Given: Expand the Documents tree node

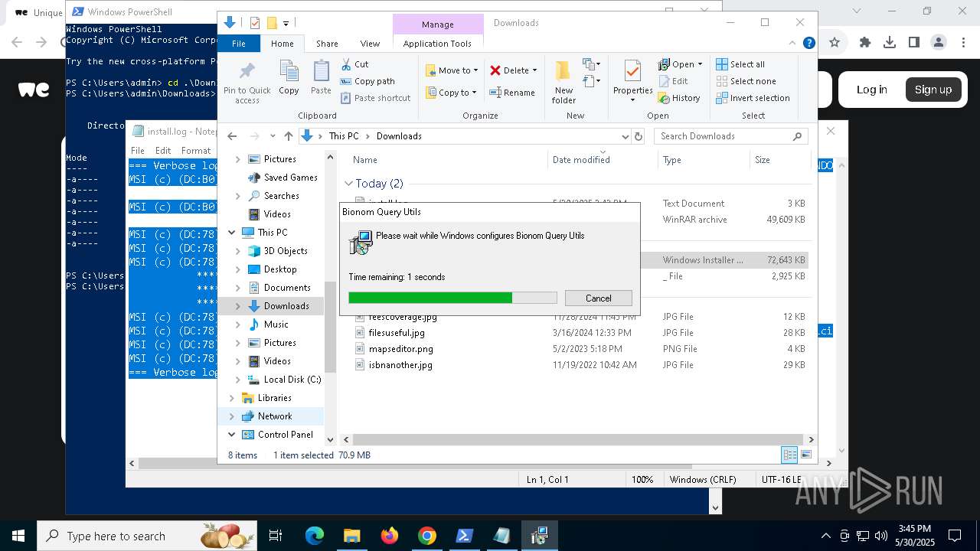Looking at the screenshot, I should pos(237,288).
